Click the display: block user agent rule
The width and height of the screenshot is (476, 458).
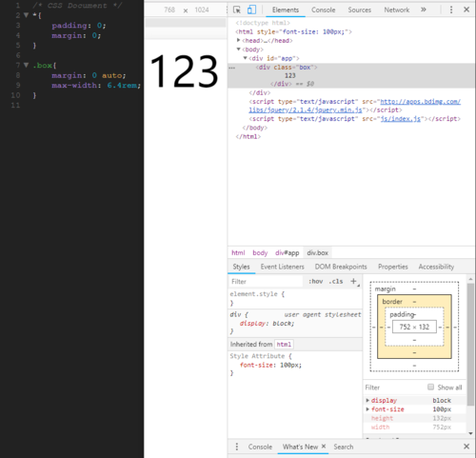(267, 324)
